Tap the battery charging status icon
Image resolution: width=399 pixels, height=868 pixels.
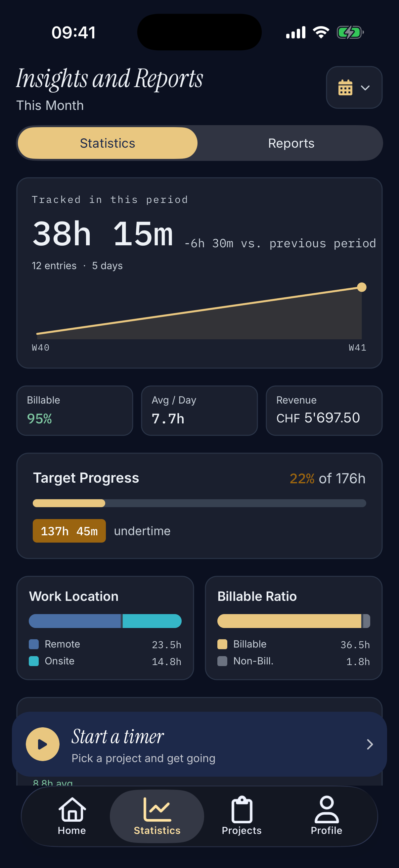coord(350,33)
